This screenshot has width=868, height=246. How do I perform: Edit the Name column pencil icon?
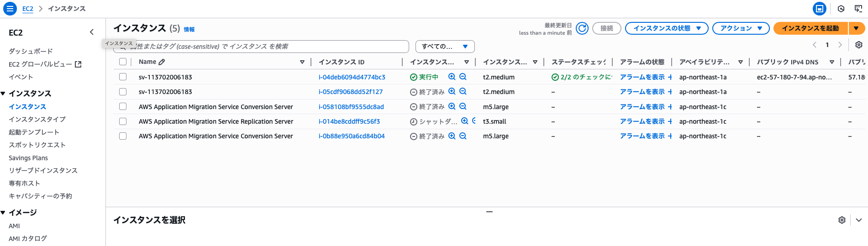162,62
